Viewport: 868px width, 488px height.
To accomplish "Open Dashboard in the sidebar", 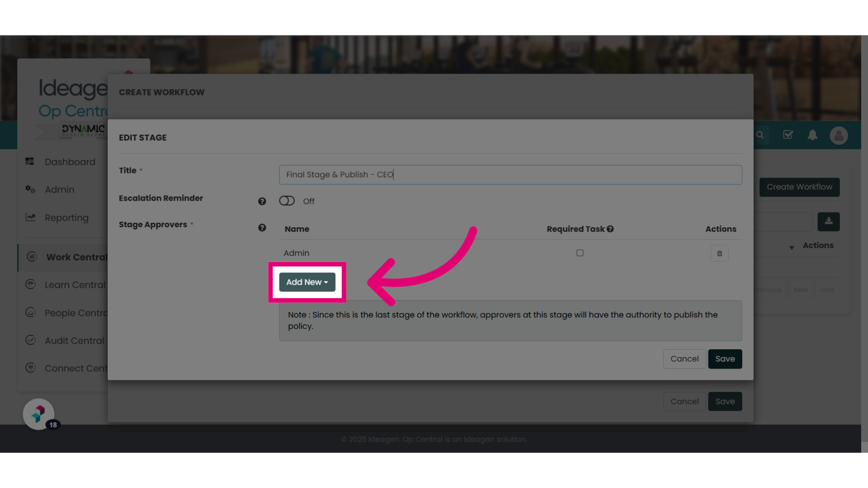I will coord(70,162).
